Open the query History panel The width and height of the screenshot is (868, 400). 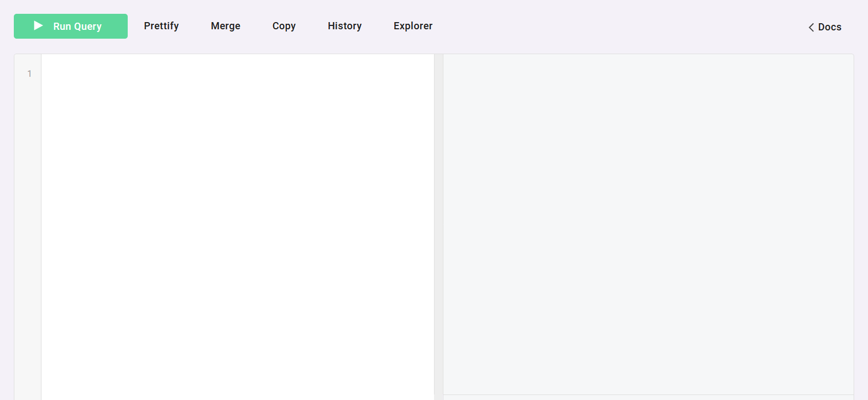pos(344,26)
